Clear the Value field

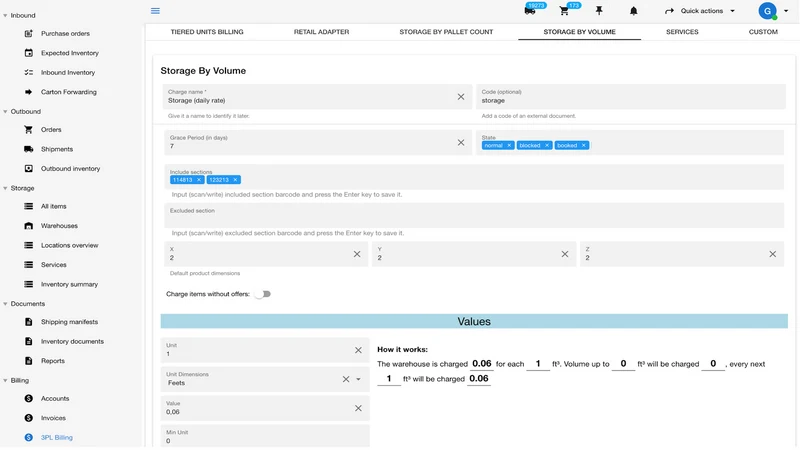358,408
